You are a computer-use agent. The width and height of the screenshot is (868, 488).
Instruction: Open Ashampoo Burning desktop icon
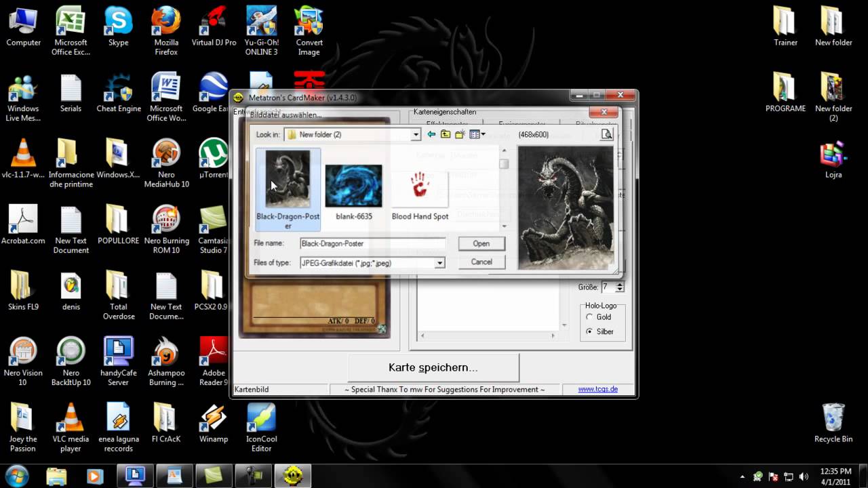[166, 361]
